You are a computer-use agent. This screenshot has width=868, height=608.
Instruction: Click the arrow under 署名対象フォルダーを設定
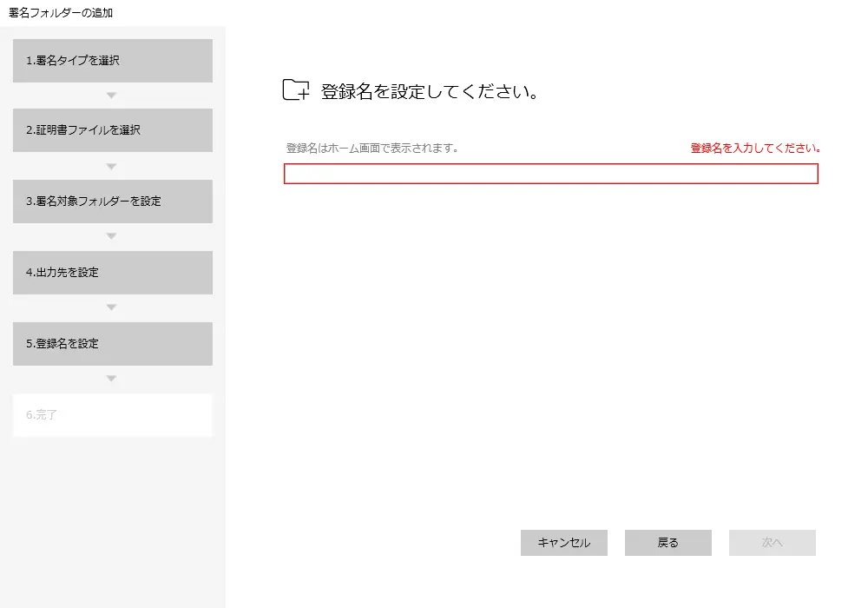[111, 236]
